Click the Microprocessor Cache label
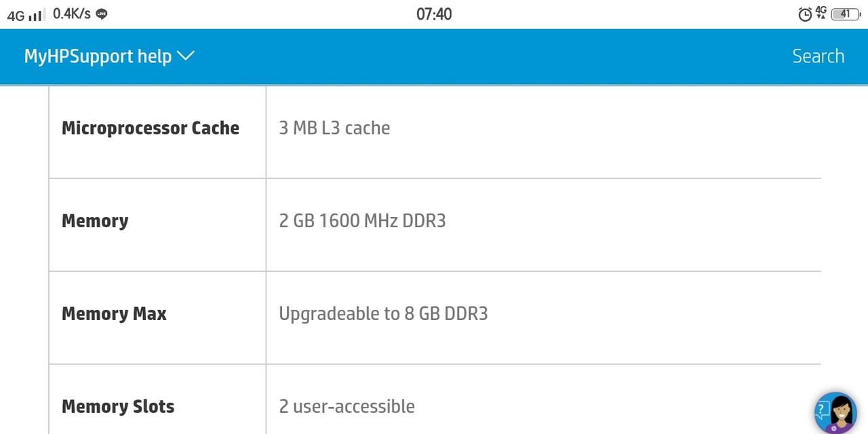 (151, 127)
